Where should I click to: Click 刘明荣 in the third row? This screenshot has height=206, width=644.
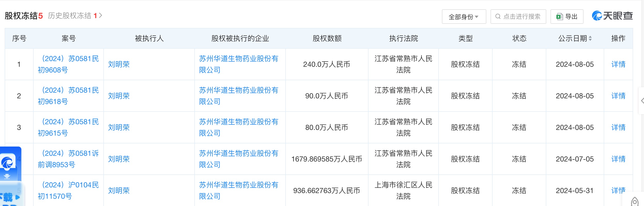tap(119, 127)
